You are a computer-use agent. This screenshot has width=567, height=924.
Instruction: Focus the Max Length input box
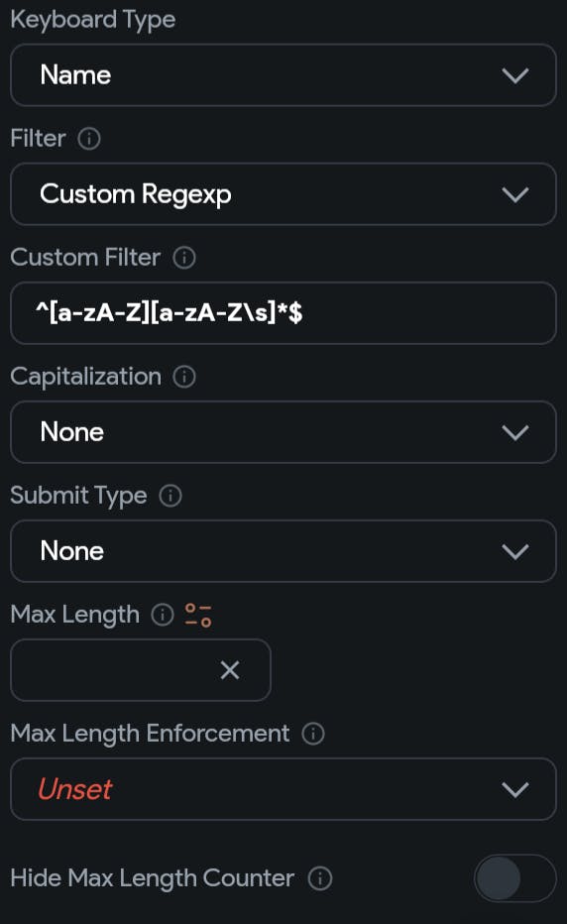click(141, 670)
